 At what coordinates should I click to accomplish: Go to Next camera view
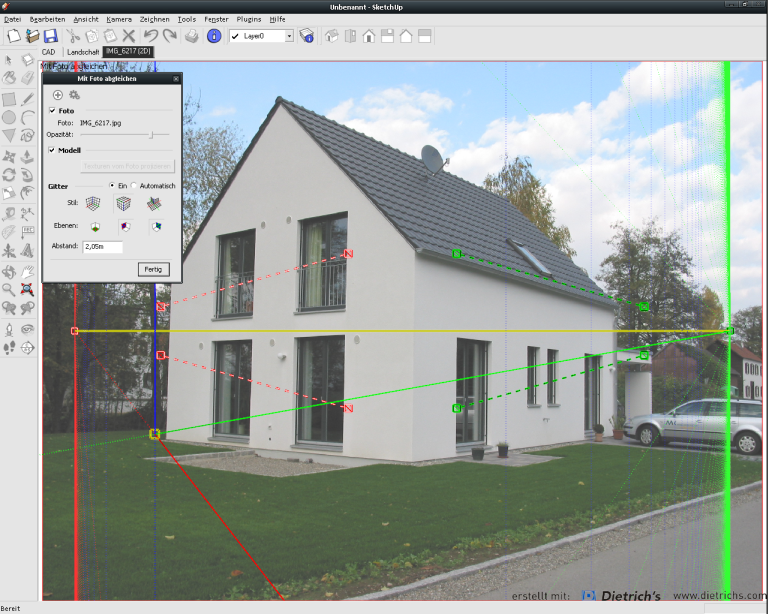click(x=27, y=307)
